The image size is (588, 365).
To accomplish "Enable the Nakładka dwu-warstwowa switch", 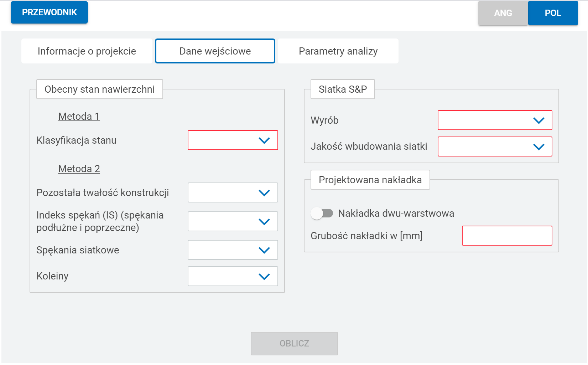I will coord(322,213).
